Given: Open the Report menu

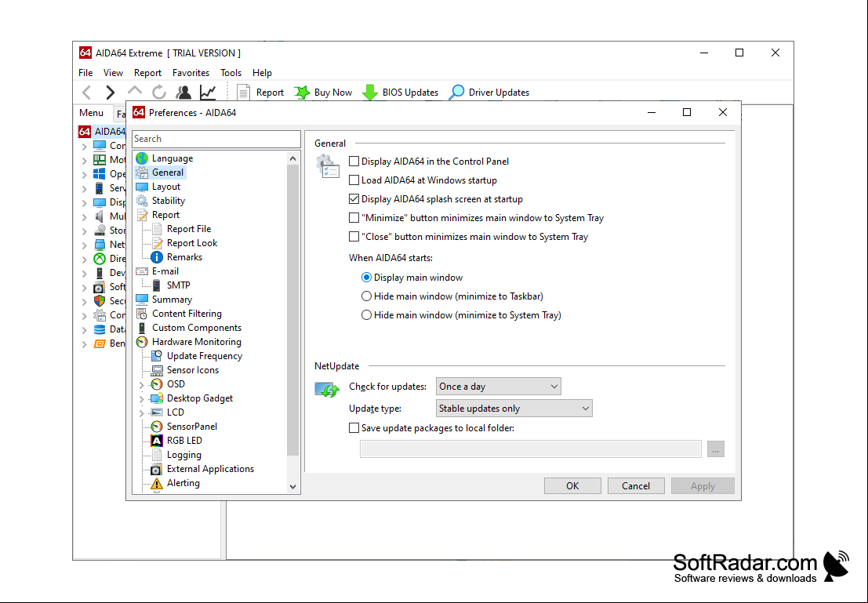Looking at the screenshot, I should coord(147,73).
